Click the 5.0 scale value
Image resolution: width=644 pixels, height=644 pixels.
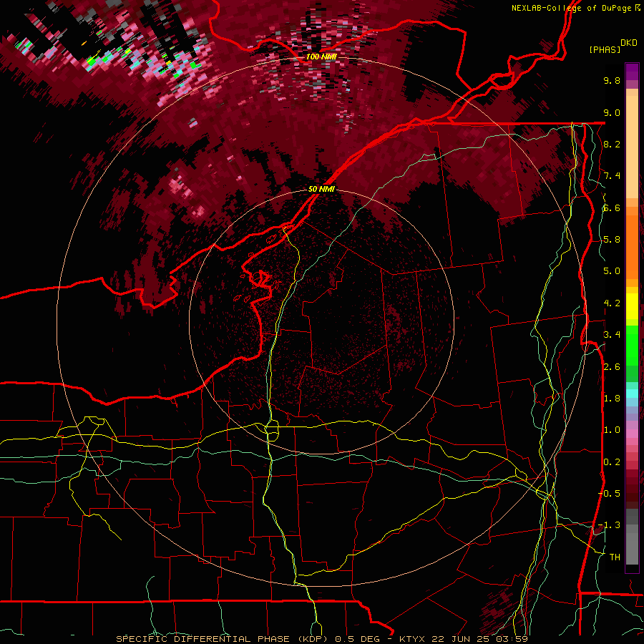612,271
